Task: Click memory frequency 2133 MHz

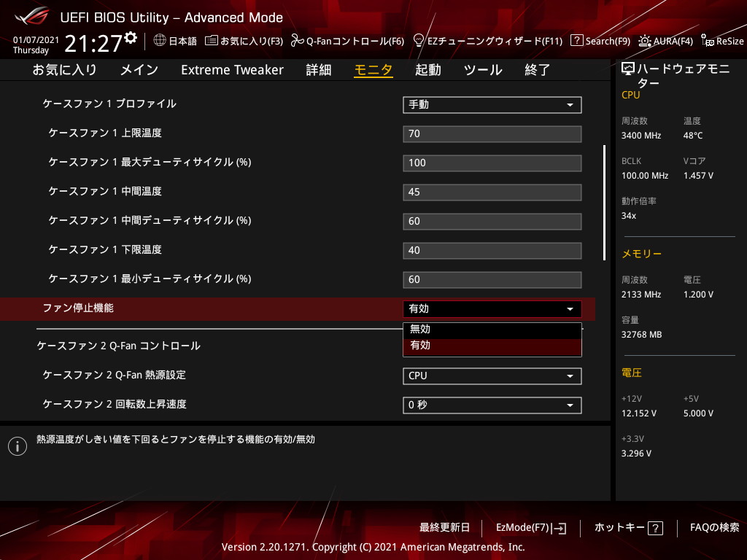Action: (641, 295)
